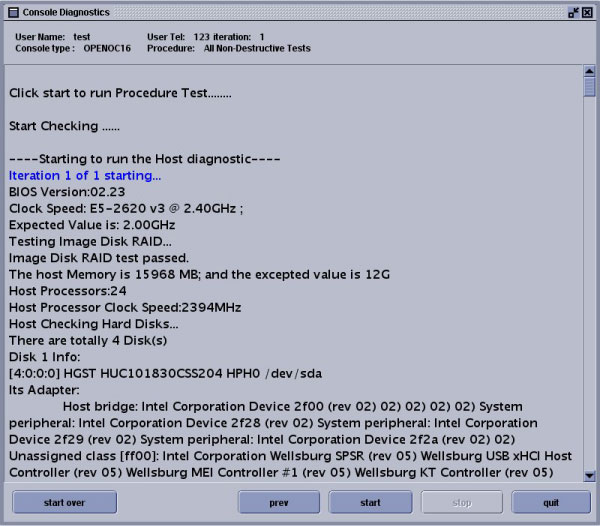Select the "Disk 1 Info:" log line

[x=46, y=355]
